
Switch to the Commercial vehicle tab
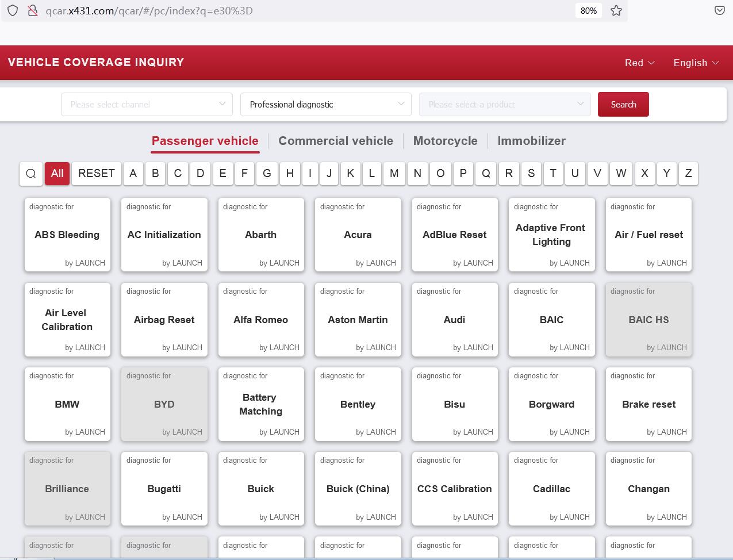pyautogui.click(x=336, y=141)
